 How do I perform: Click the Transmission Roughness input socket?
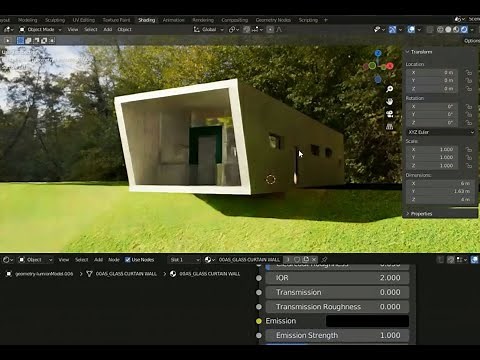point(259,307)
